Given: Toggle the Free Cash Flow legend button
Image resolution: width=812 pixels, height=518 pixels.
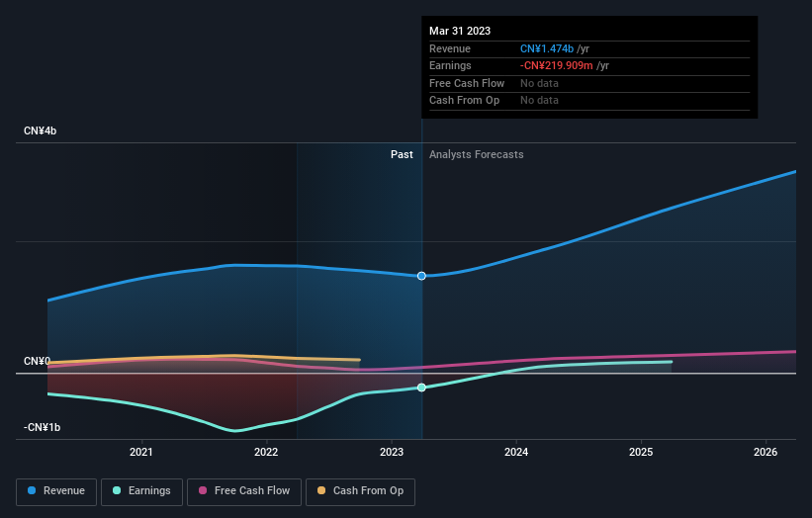Looking at the screenshot, I should click(244, 491).
